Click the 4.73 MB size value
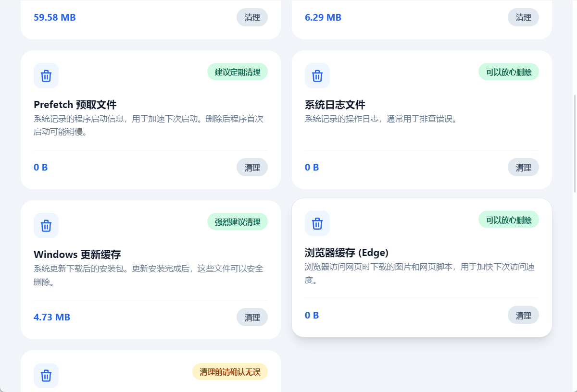The height and width of the screenshot is (392, 577). [x=52, y=318]
